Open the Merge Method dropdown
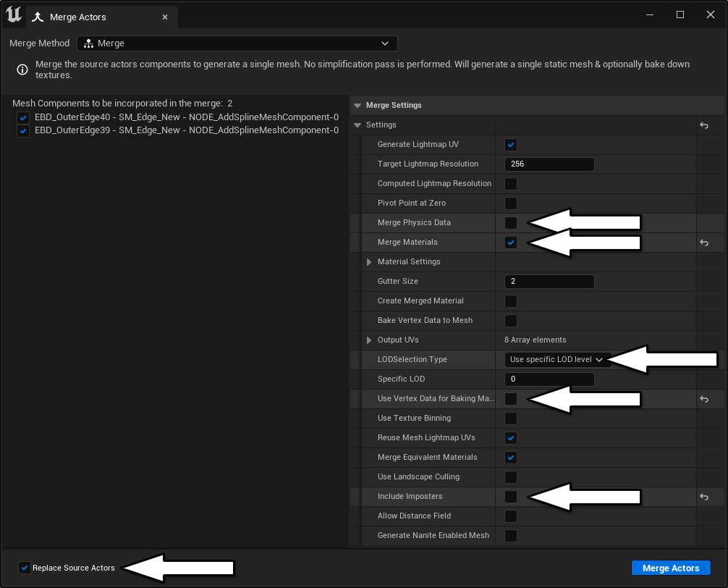This screenshot has width=728, height=588. 237,43
